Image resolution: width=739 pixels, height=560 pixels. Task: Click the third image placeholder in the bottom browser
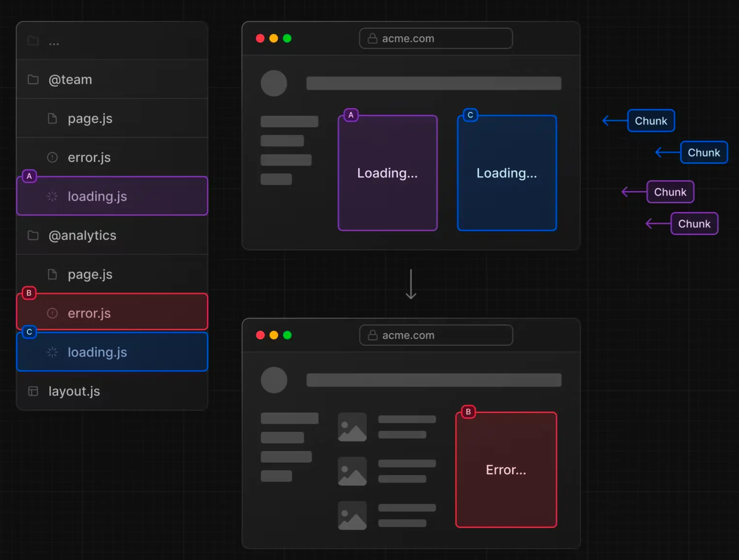pos(352,515)
